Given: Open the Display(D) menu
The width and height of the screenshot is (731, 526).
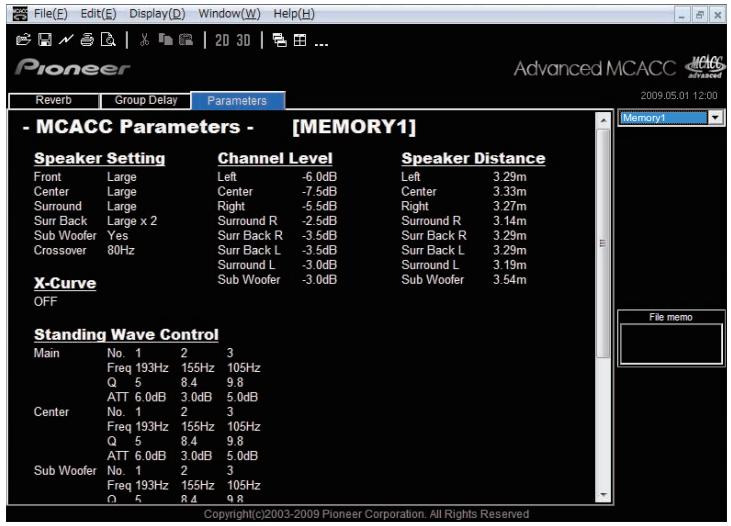Looking at the screenshot, I should 157,14.
